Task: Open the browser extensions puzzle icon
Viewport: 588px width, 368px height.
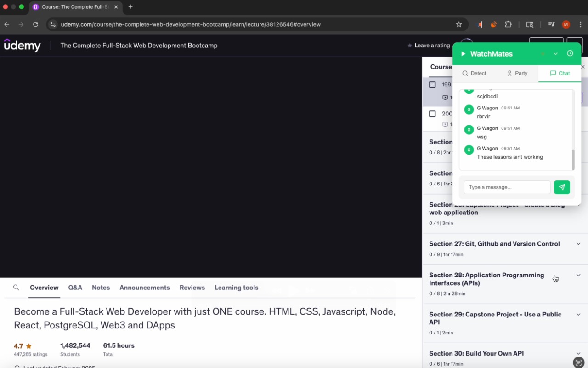Action: 508,24
